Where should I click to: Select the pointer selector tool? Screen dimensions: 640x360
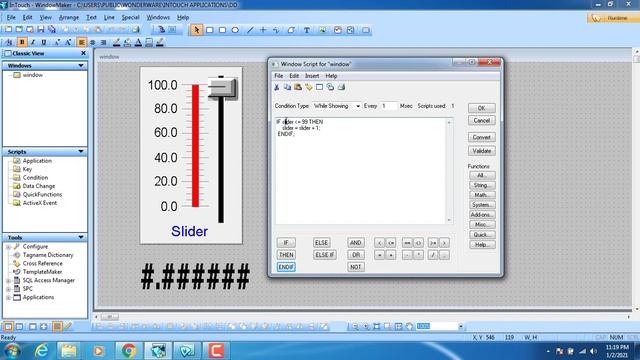click(196, 30)
